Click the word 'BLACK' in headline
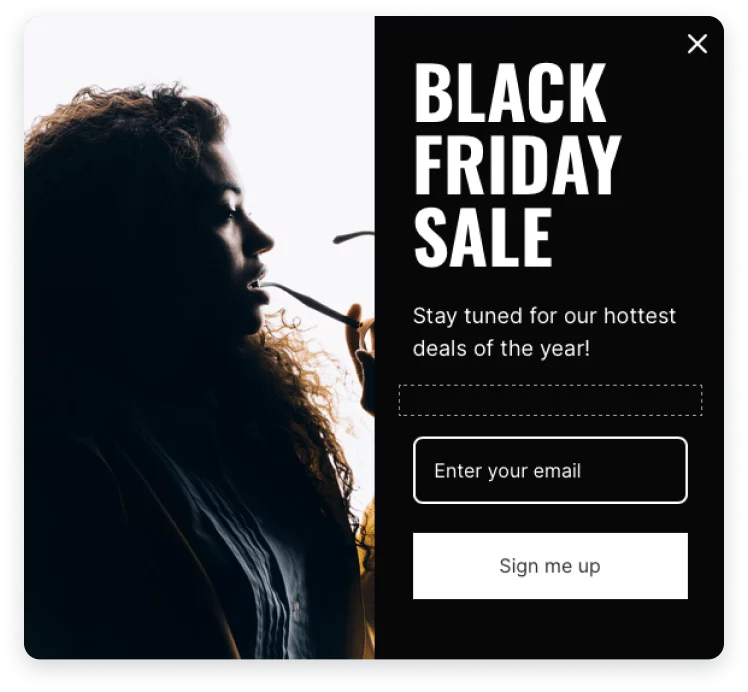Image resolution: width=748 pixels, height=692 pixels. pyautogui.click(x=510, y=93)
